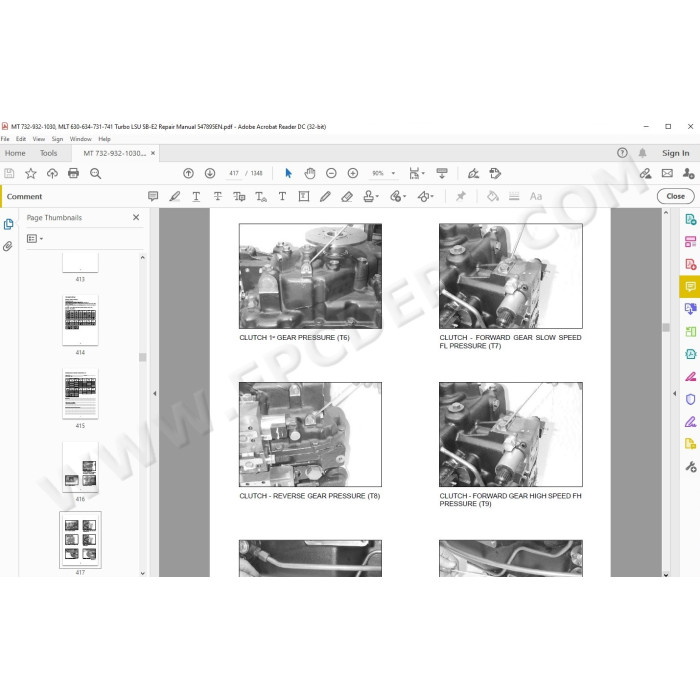Image resolution: width=700 pixels, height=700 pixels.
Task: Open line thickness control
Action: pos(514,196)
